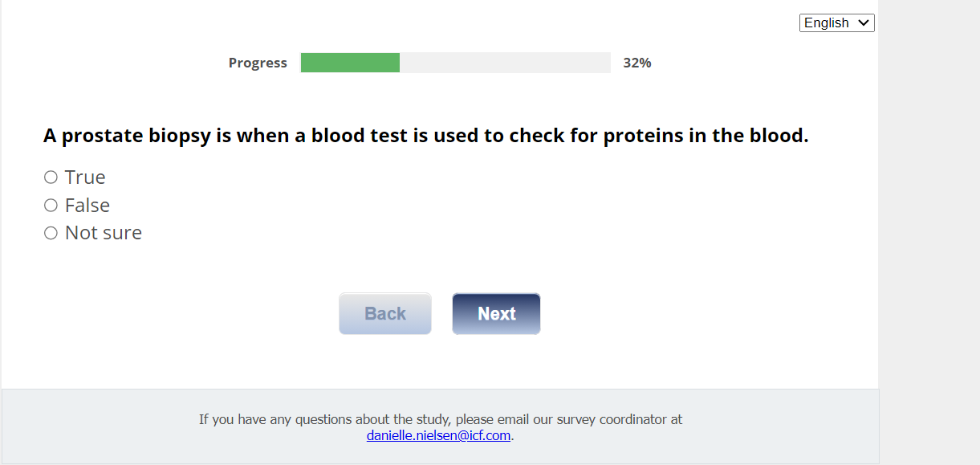This screenshot has height=465, width=980.
Task: Click the "False" answer label text
Action: 87,206
